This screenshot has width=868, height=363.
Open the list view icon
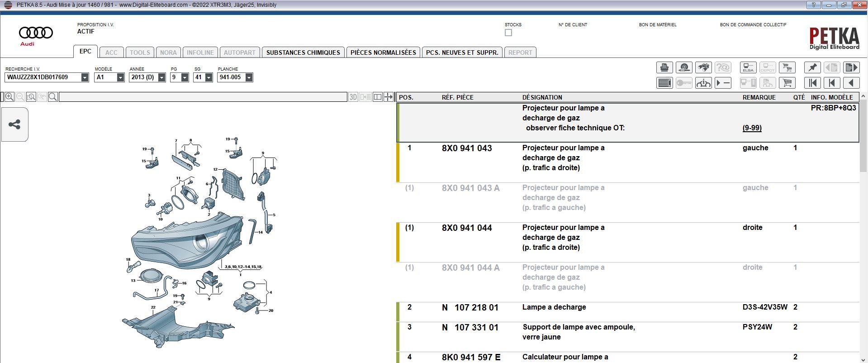(664, 83)
